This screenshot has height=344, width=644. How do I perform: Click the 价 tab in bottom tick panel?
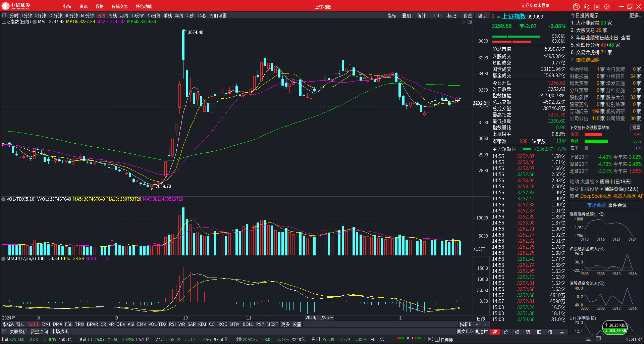(506, 332)
